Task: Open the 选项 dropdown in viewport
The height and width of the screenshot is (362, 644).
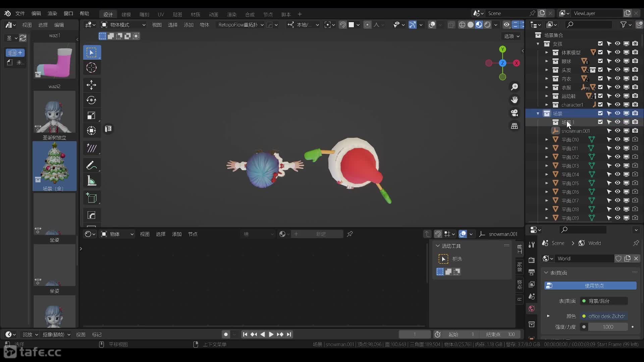Action: point(512,36)
